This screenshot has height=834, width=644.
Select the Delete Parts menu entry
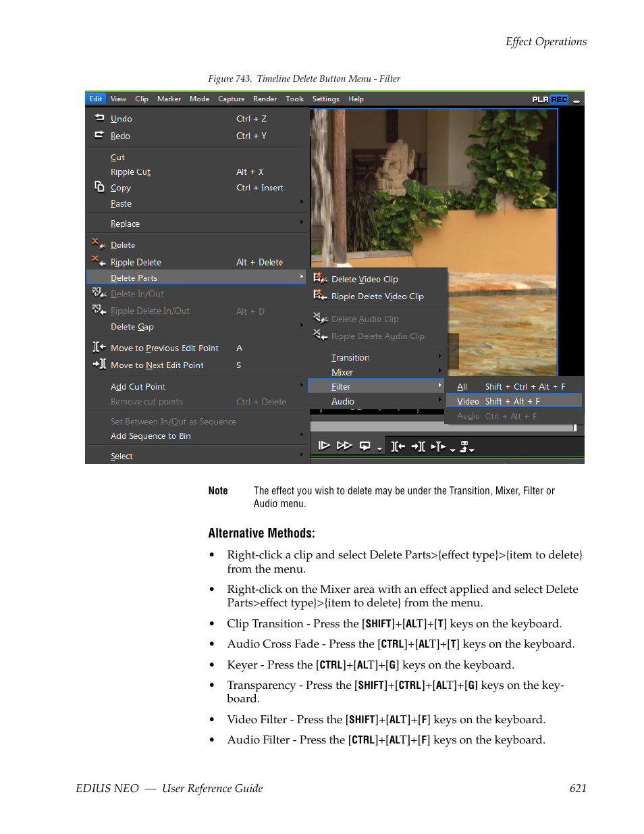pyautogui.click(x=197, y=278)
